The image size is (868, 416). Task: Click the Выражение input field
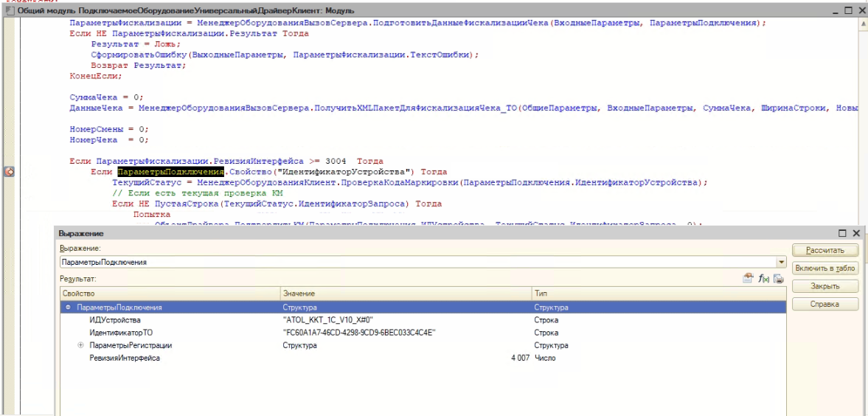pos(418,262)
